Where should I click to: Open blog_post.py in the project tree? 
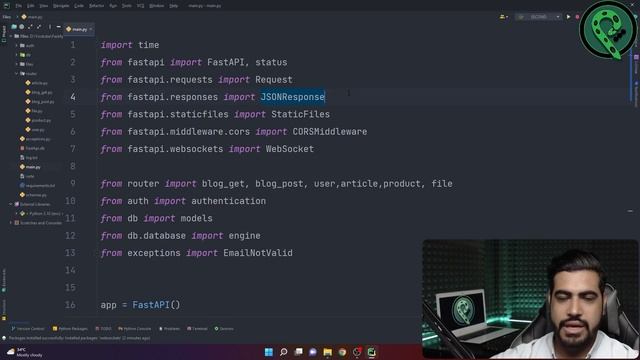pos(40,102)
